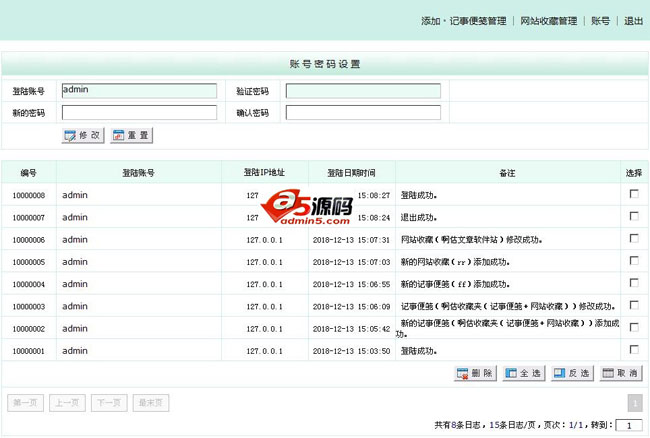Click the 转到 page number box

click(x=628, y=425)
